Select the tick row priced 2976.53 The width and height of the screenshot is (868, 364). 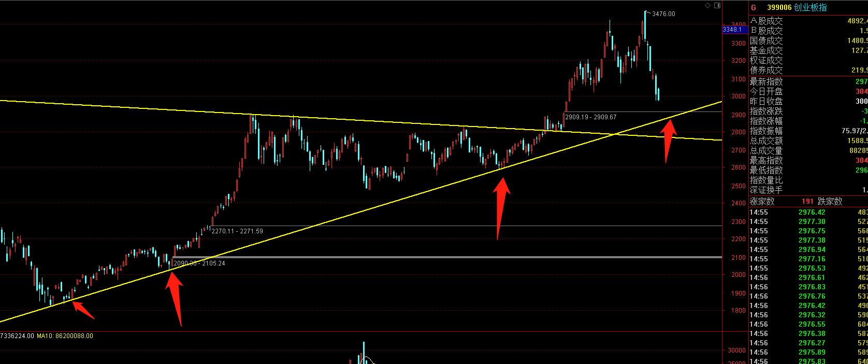808,268
